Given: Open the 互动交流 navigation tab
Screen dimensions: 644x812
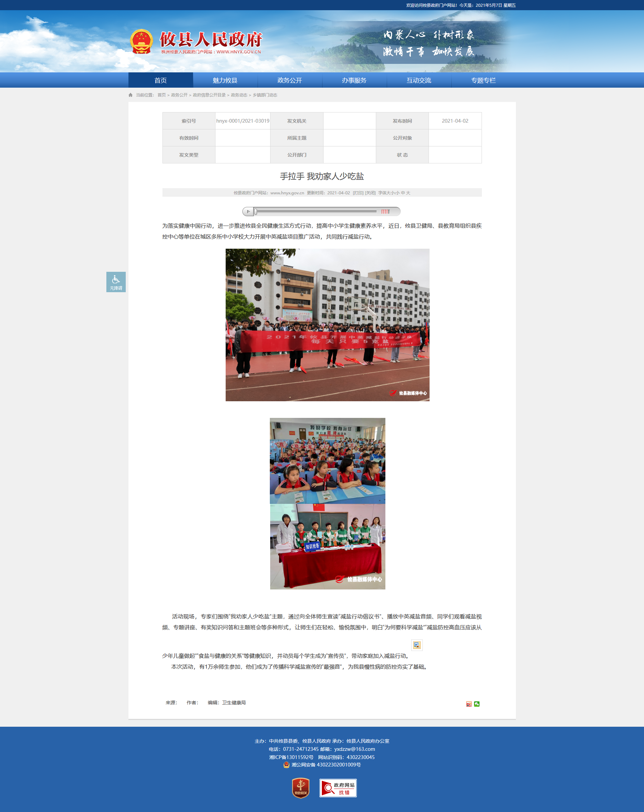Looking at the screenshot, I should click(x=419, y=80).
